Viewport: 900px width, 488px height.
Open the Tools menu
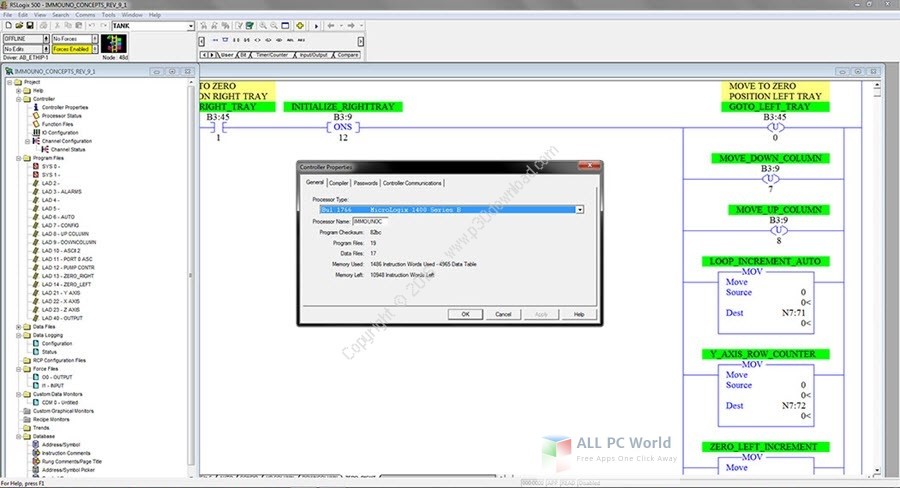108,15
